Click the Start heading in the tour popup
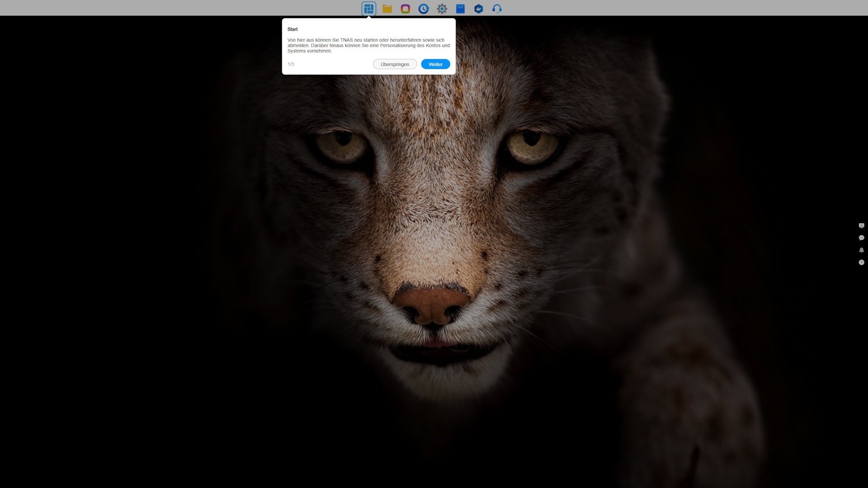The width and height of the screenshot is (868, 488). 292,29
